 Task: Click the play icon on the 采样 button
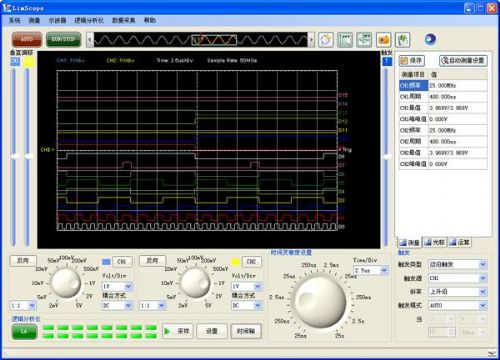tap(168, 331)
